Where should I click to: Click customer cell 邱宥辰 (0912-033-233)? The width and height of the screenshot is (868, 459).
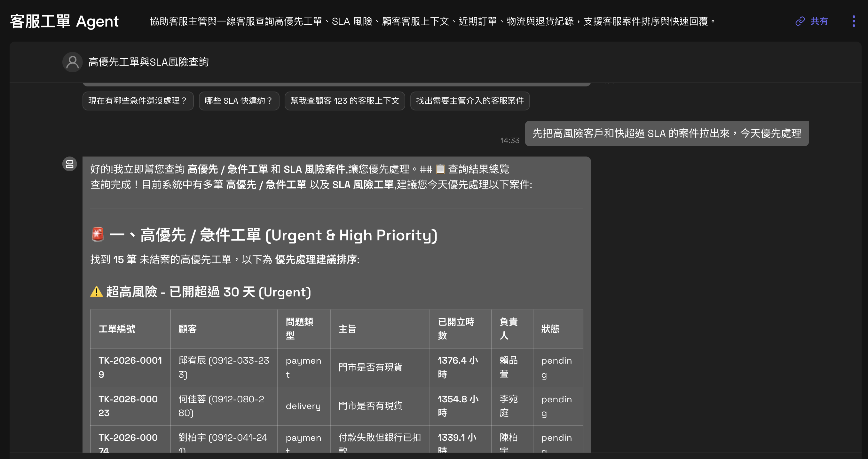(x=224, y=367)
